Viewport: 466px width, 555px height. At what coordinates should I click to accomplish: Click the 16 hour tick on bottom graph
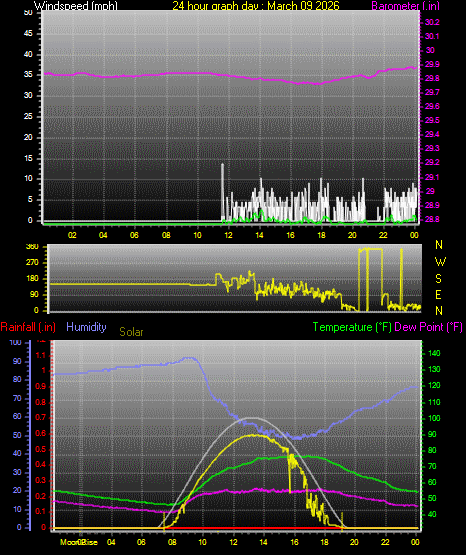294,542
